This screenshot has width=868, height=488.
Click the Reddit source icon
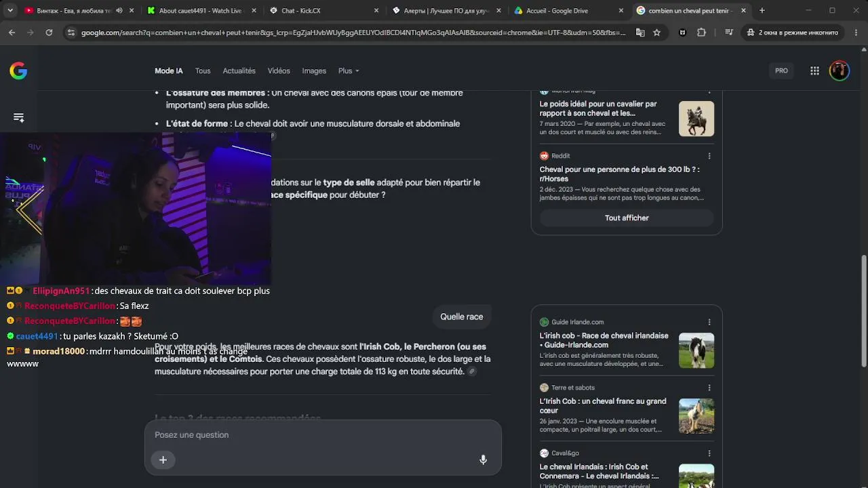[x=544, y=156]
